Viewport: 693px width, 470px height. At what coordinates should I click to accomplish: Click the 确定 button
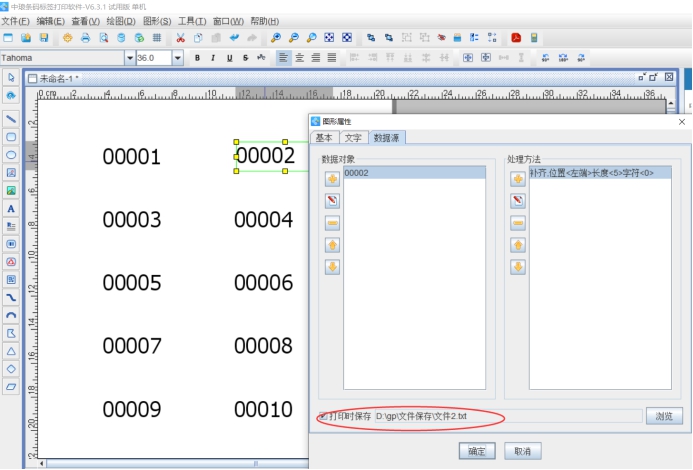(x=476, y=451)
